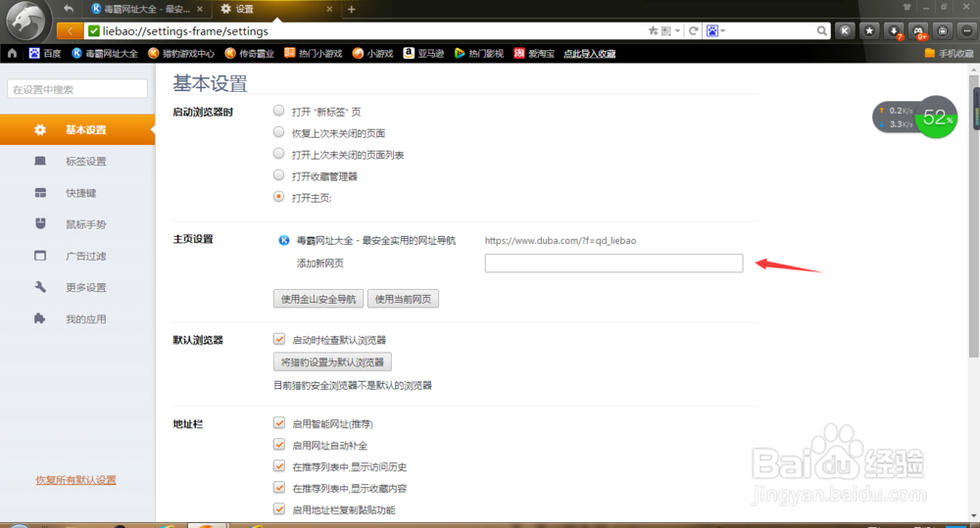The image size is (980, 528).
Task: Open the QR code icon in address bar
Action: click(x=666, y=30)
